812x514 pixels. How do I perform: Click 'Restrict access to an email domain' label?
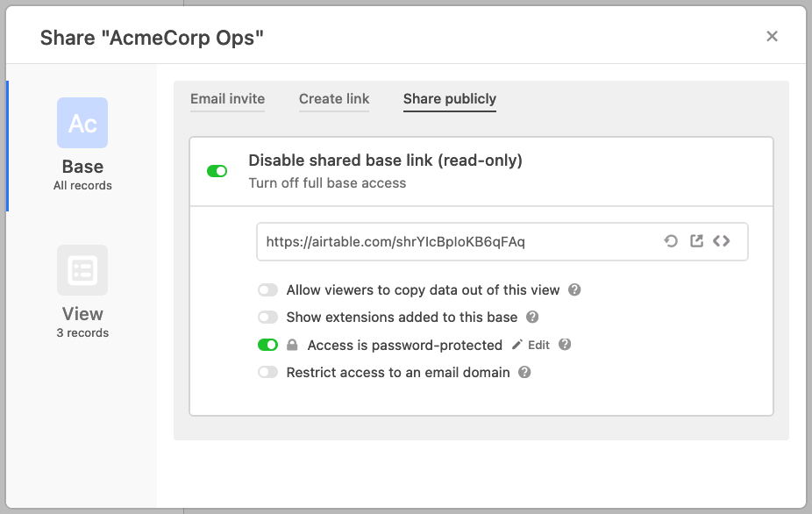click(398, 373)
